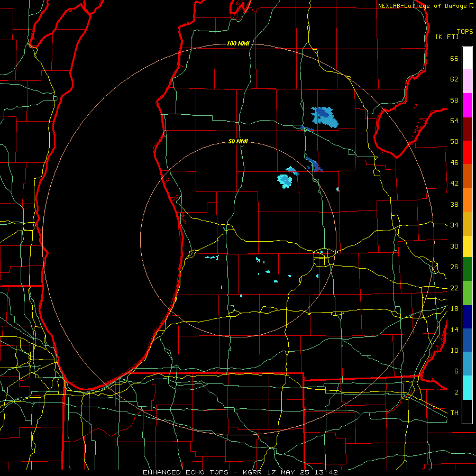Choose the cyan legend swatch at the bottom
The height and width of the screenshot is (476, 476).
tap(467, 388)
